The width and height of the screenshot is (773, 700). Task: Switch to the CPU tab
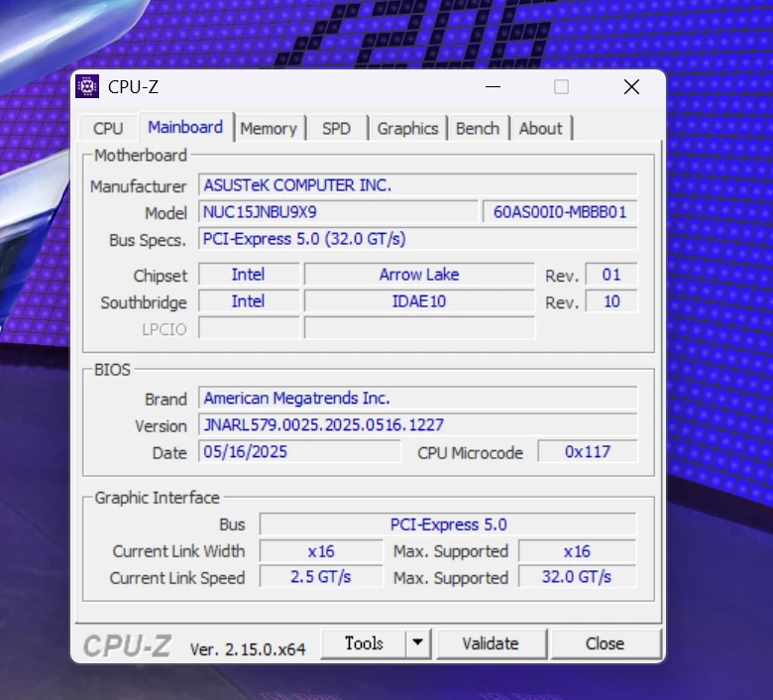[x=108, y=129]
